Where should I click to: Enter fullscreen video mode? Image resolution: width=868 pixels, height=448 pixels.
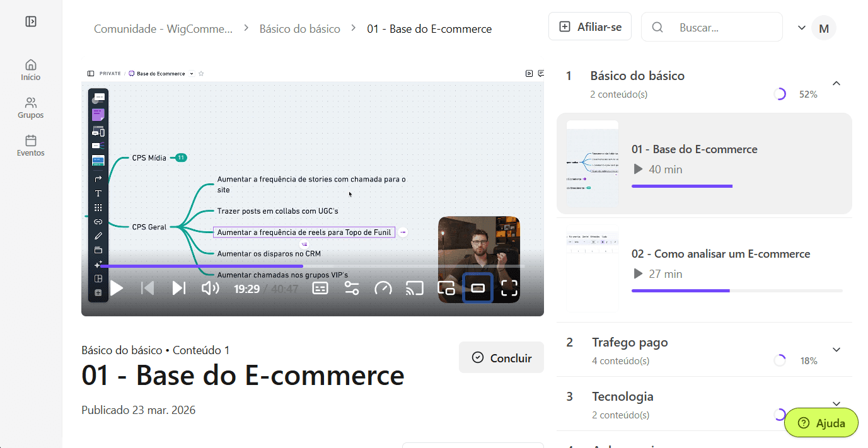click(x=509, y=289)
